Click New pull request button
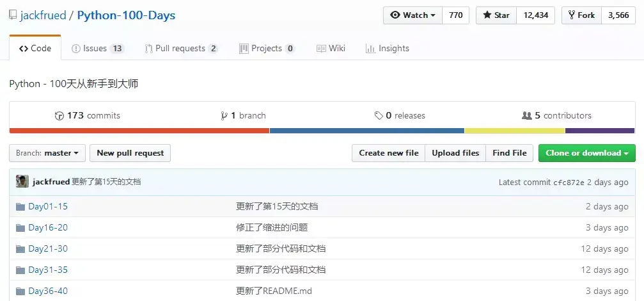The height and width of the screenshot is (301, 644). (x=130, y=153)
